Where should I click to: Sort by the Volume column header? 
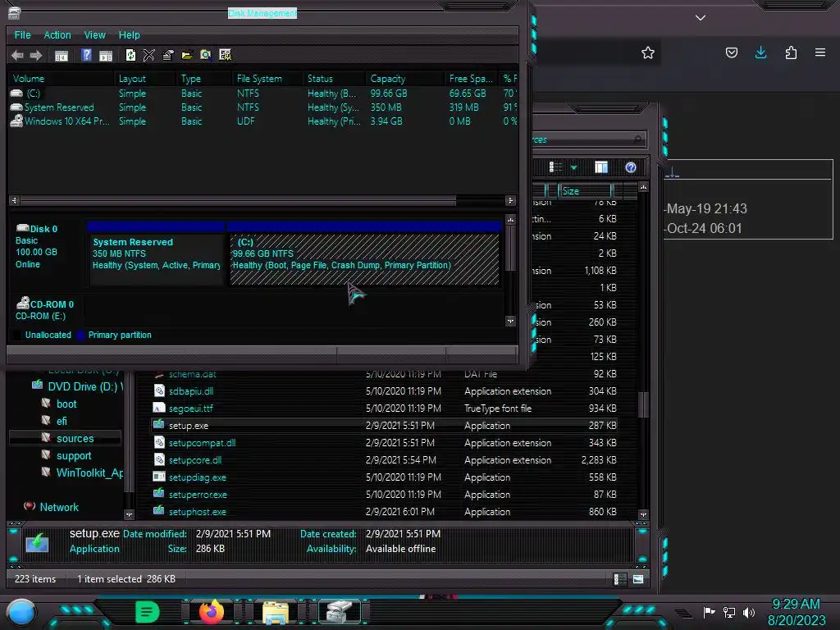61,78
